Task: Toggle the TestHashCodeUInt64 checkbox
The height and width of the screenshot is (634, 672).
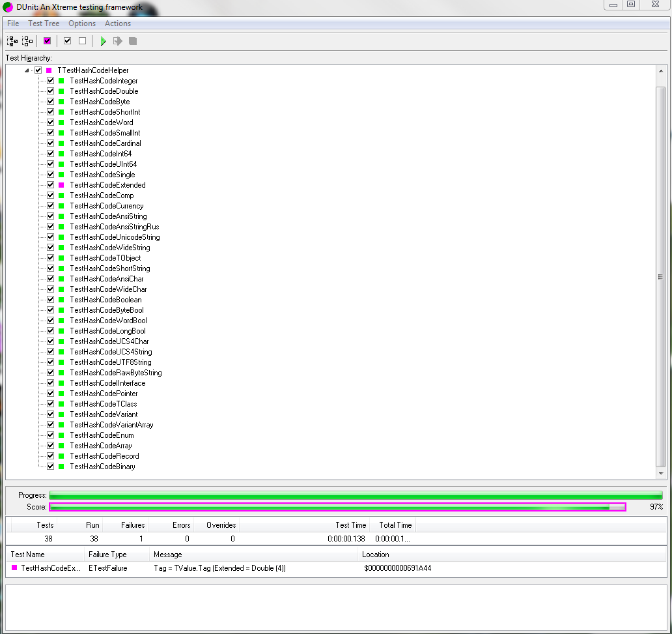Action: pos(51,164)
